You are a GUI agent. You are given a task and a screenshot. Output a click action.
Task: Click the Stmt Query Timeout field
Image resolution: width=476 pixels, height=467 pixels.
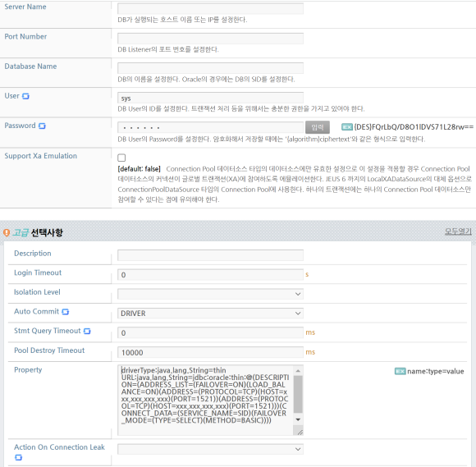click(210, 332)
